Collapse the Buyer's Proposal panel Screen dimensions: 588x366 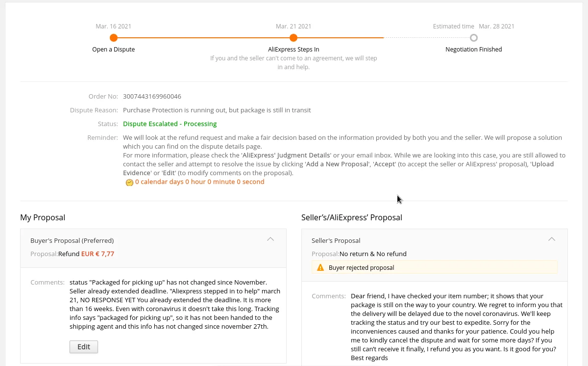pyautogui.click(x=270, y=239)
